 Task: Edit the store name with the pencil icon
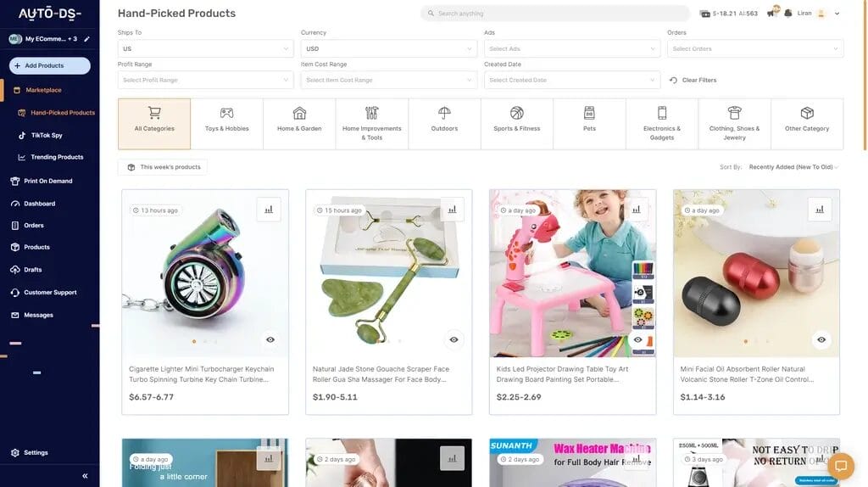coord(86,39)
